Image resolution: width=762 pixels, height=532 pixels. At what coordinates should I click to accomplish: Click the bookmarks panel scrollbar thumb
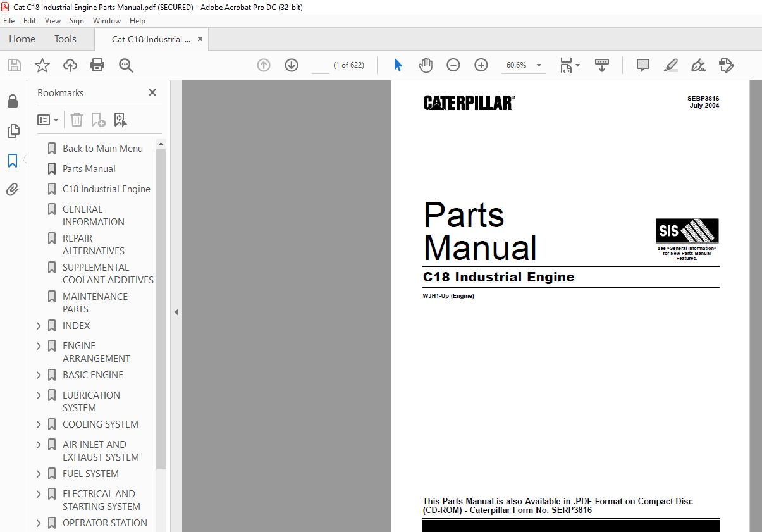161,309
